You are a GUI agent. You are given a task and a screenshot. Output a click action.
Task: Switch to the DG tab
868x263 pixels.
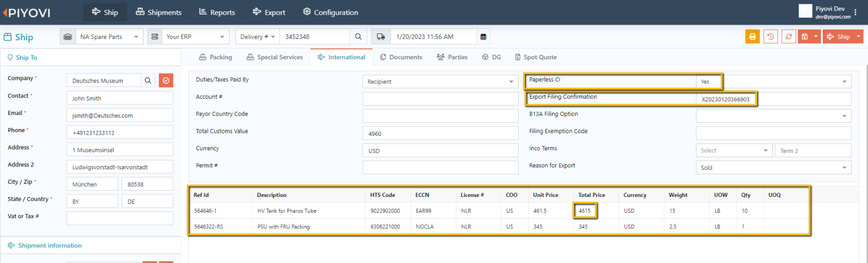[x=492, y=57]
